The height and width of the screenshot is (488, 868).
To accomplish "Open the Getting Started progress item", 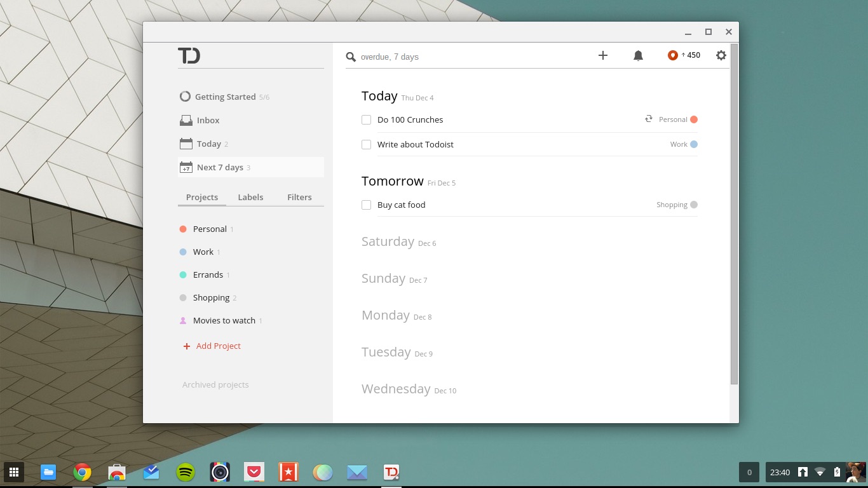I will pyautogui.click(x=225, y=97).
